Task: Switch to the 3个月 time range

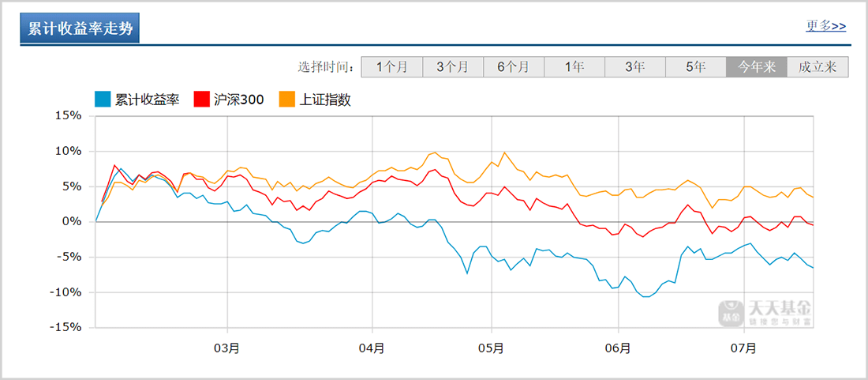Action: pos(453,67)
